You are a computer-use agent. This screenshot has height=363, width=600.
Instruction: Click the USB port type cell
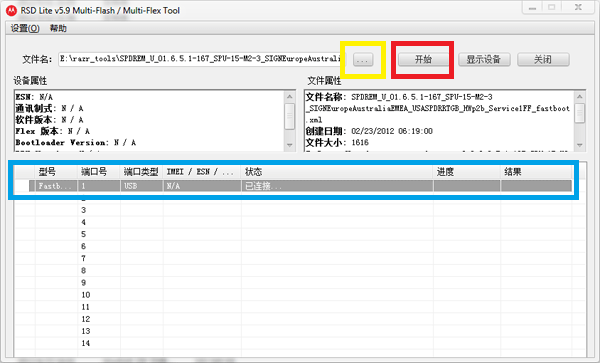tap(142, 186)
